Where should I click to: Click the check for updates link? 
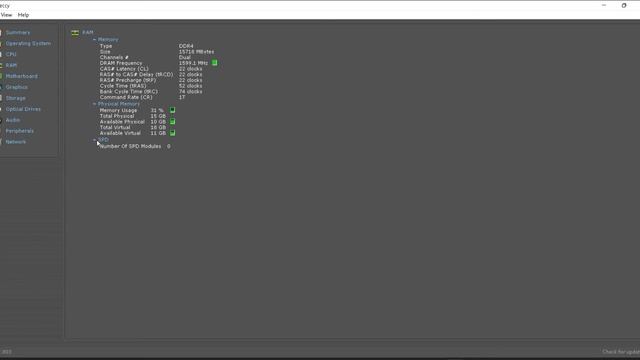click(621, 351)
